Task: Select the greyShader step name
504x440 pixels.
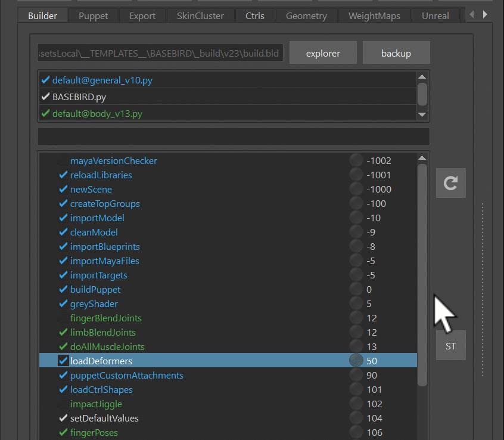Action: pyautogui.click(x=94, y=304)
